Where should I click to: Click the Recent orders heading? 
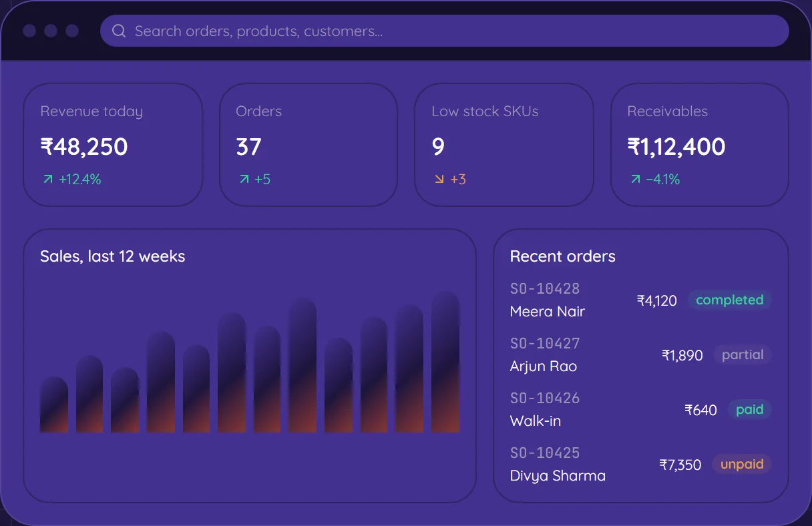pos(563,256)
